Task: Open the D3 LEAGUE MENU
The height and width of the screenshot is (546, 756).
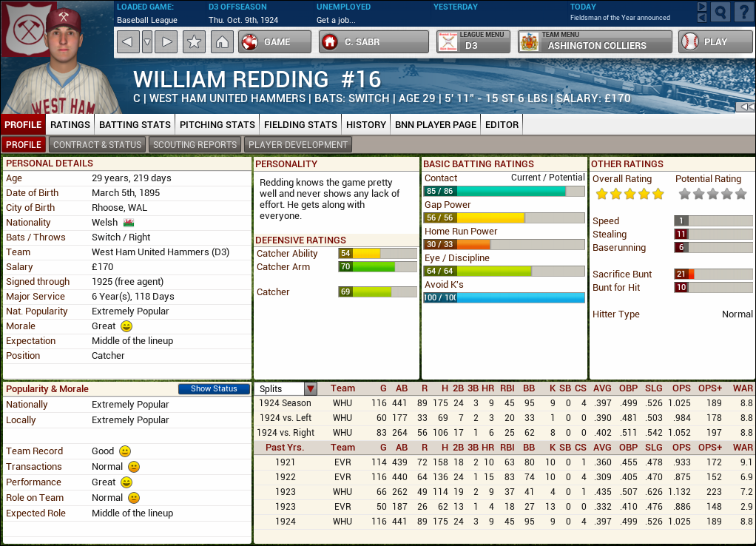Action: click(x=473, y=41)
